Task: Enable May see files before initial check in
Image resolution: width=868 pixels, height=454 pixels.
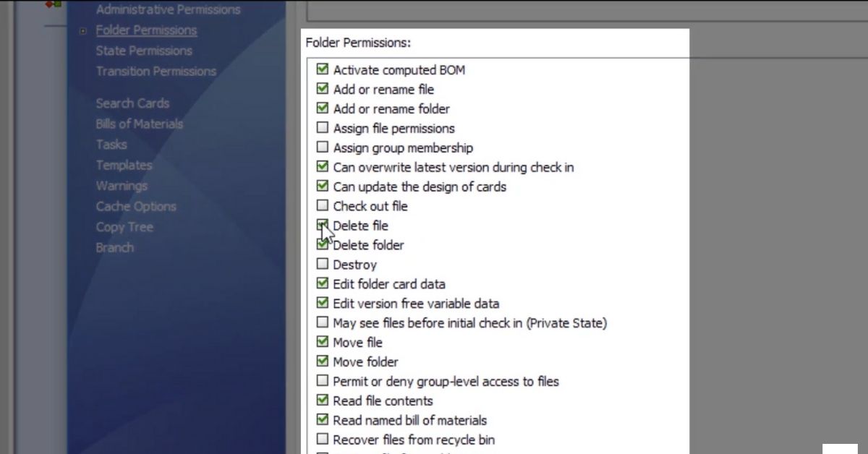Action: pyautogui.click(x=323, y=323)
